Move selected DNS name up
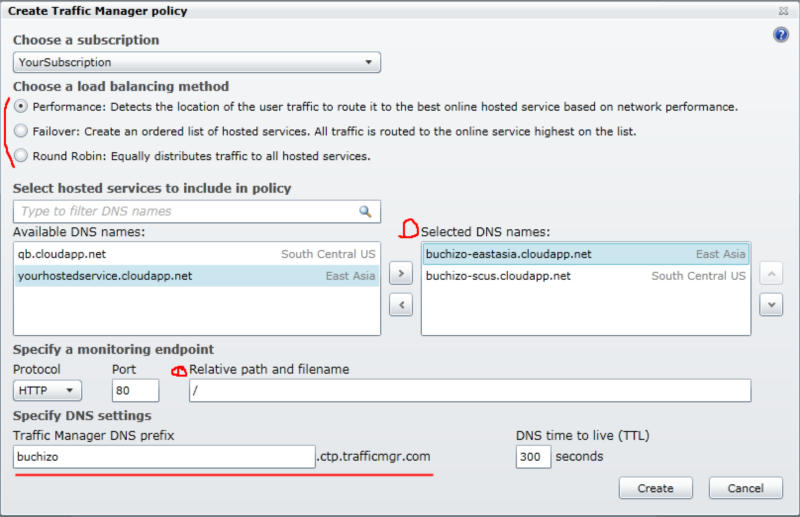800x517 pixels. click(770, 272)
